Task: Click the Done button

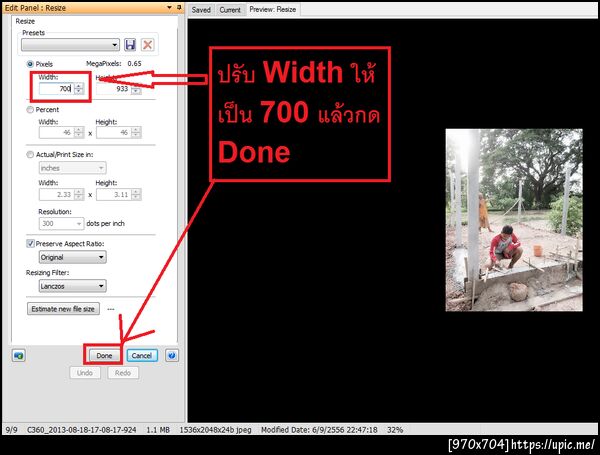Action: [x=104, y=356]
